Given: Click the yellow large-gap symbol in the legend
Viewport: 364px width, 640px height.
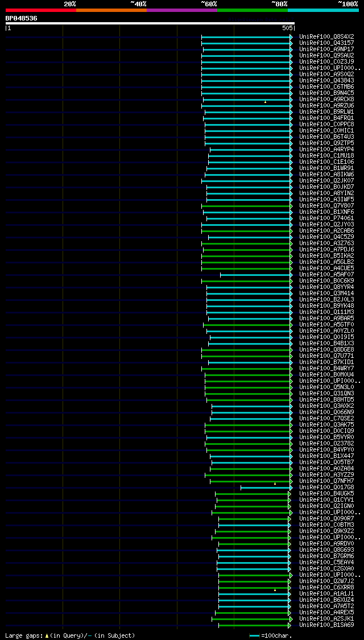Looking at the screenshot, I should 47,636.
